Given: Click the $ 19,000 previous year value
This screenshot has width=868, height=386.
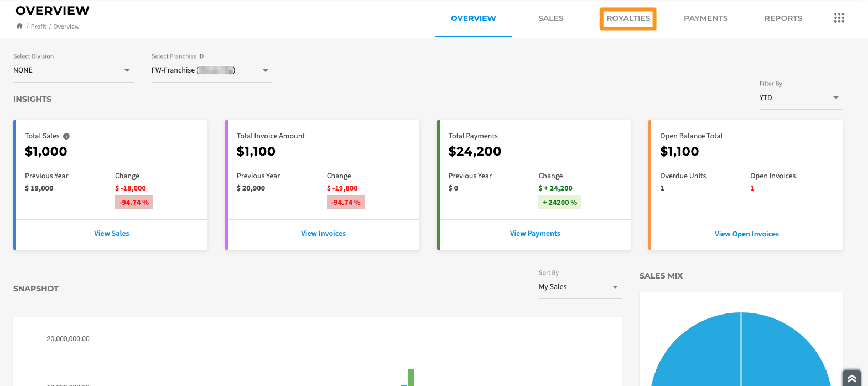Looking at the screenshot, I should point(39,188).
